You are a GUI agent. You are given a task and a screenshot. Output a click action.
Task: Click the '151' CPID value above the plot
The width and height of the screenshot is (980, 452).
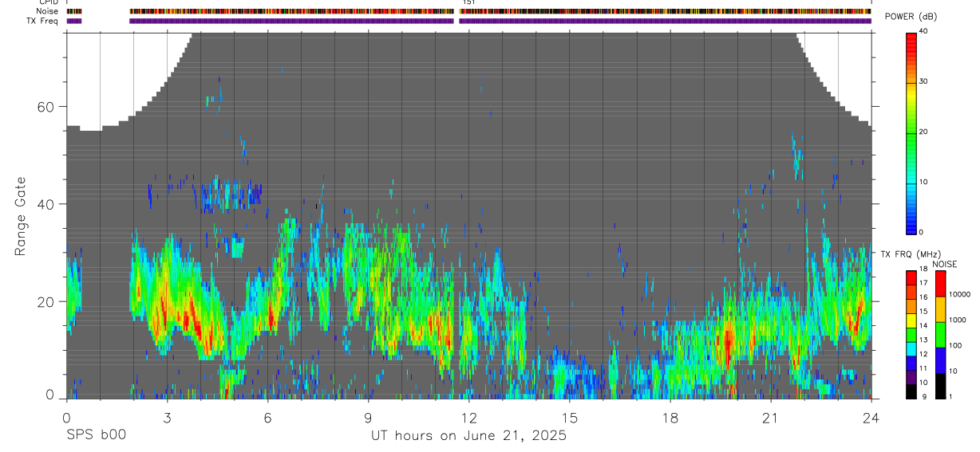click(468, 2)
